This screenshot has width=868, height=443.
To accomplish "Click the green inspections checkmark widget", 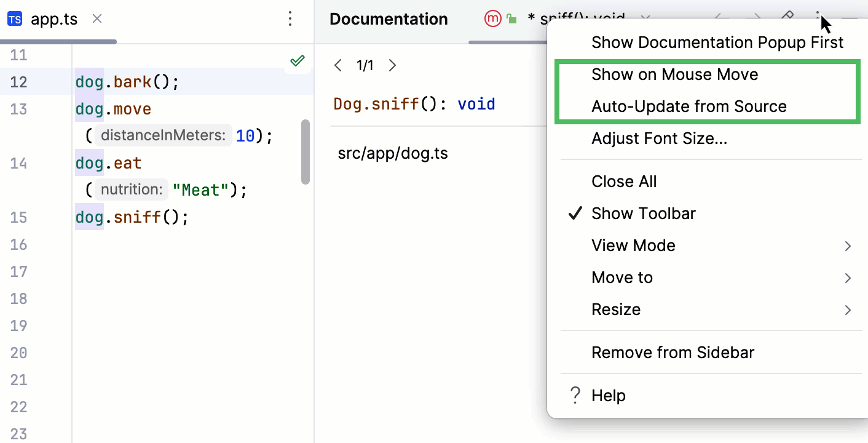I will [298, 60].
